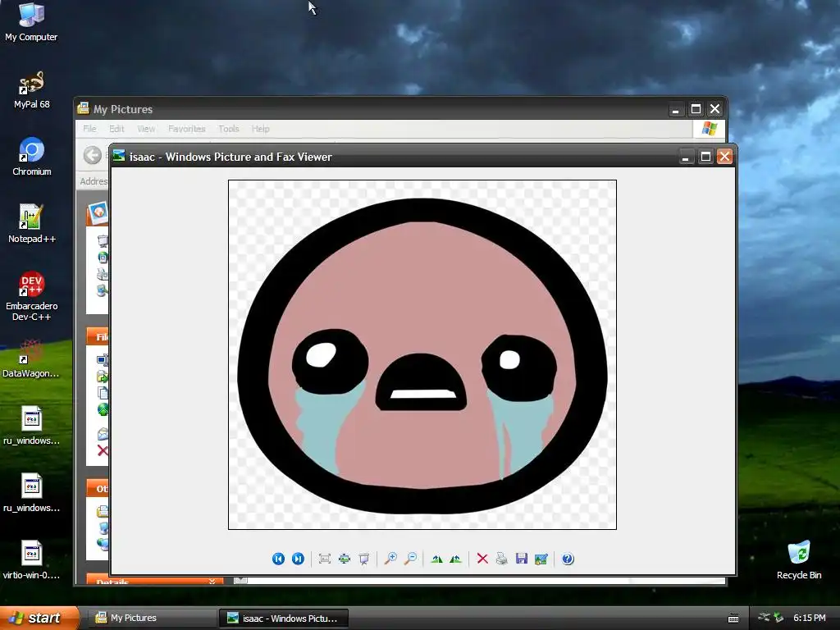This screenshot has width=840, height=630.
Task: Maximize the My Pictures window
Action: (696, 109)
